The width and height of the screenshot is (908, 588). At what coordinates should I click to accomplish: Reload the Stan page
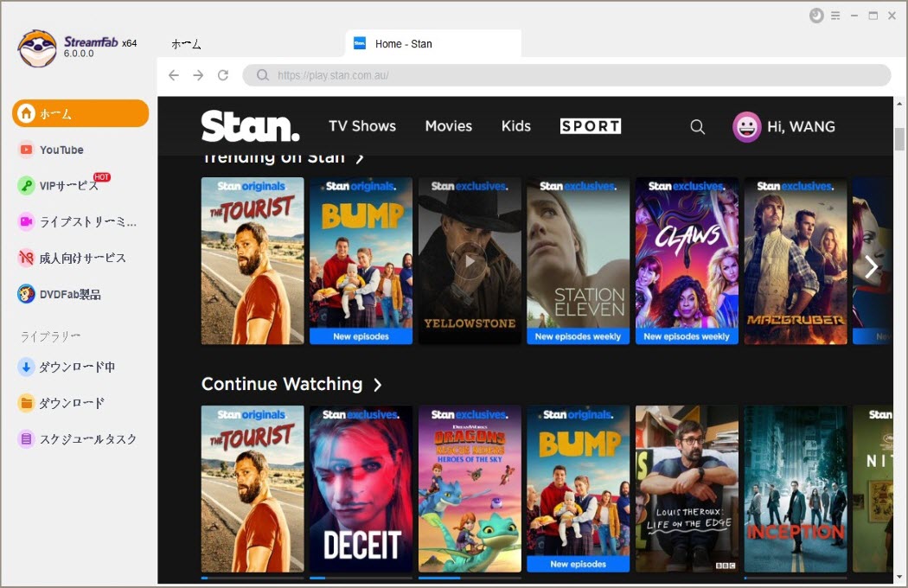tap(223, 75)
